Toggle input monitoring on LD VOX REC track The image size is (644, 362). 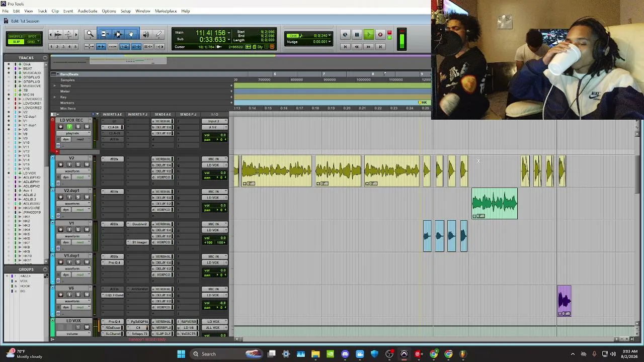69,127
